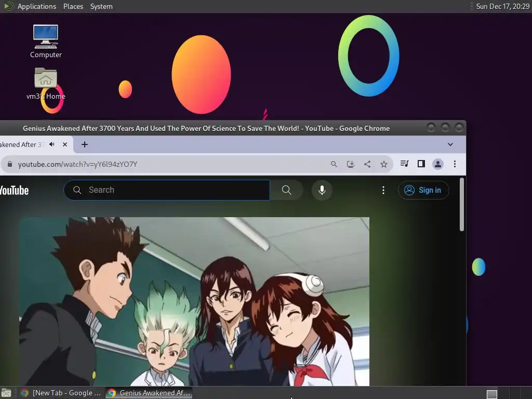Click the Sign in button
Viewport: 532px width, 399px height.
(x=423, y=190)
